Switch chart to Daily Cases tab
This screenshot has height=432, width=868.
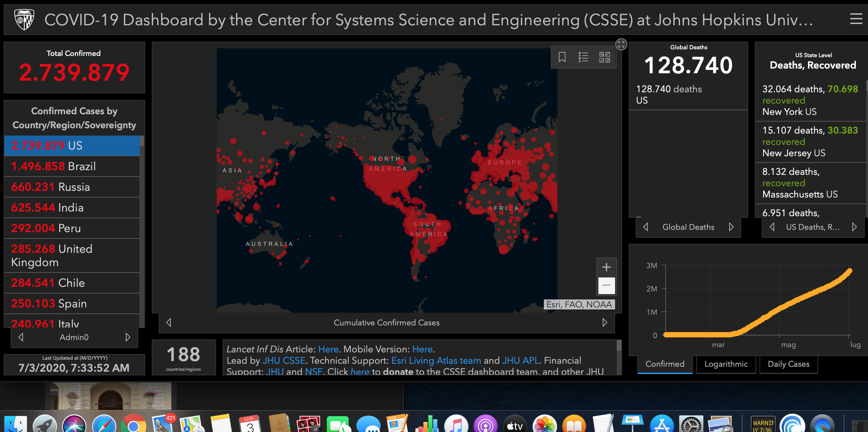pyautogui.click(x=788, y=364)
